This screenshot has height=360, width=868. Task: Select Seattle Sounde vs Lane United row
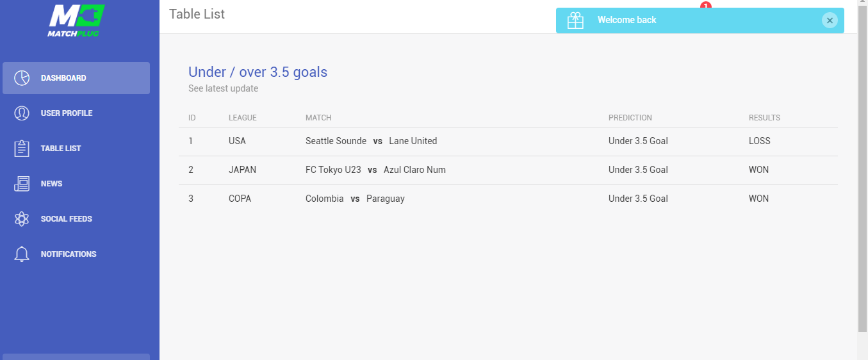pyautogui.click(x=508, y=141)
